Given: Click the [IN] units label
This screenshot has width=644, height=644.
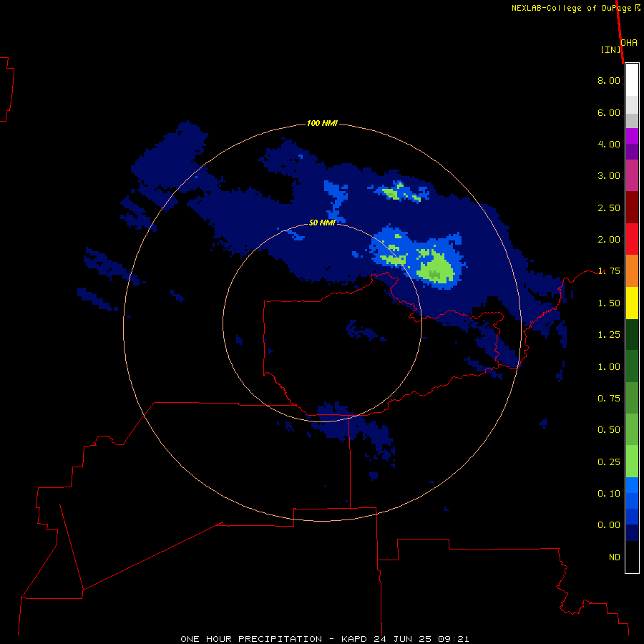Looking at the screenshot, I should pyautogui.click(x=610, y=49).
